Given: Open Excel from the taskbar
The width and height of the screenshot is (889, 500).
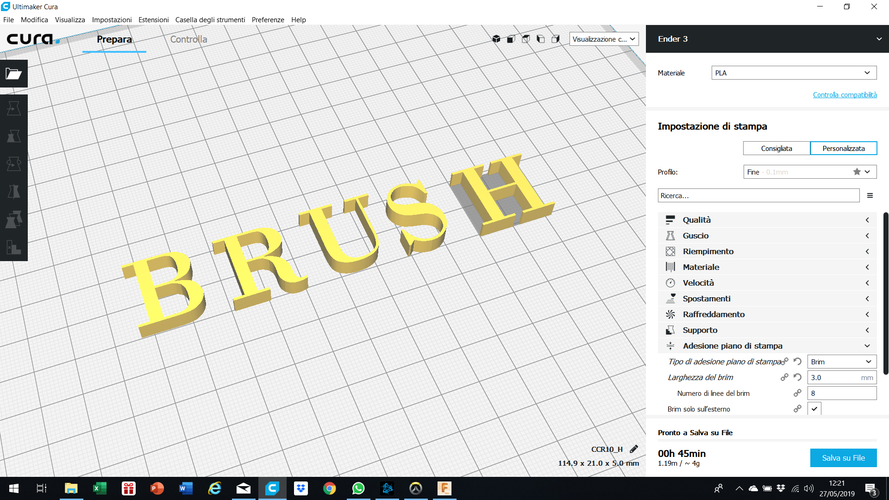Looking at the screenshot, I should pos(100,488).
